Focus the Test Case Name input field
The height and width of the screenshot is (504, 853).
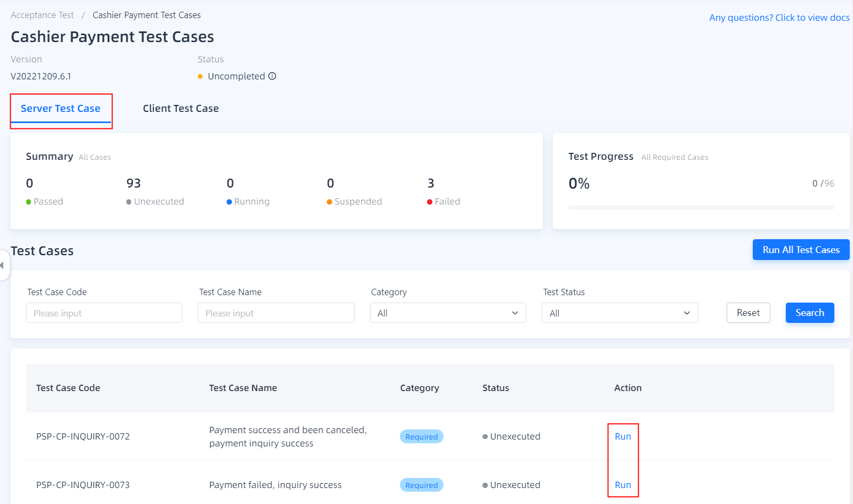276,313
